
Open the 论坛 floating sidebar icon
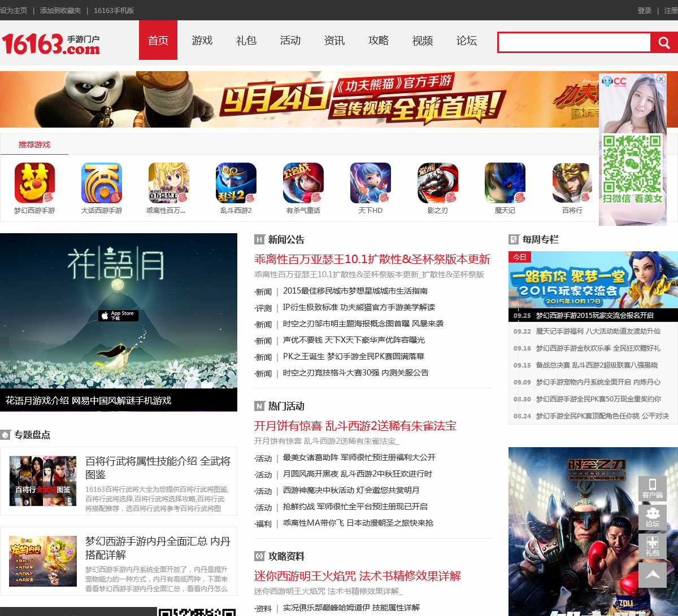[x=653, y=517]
